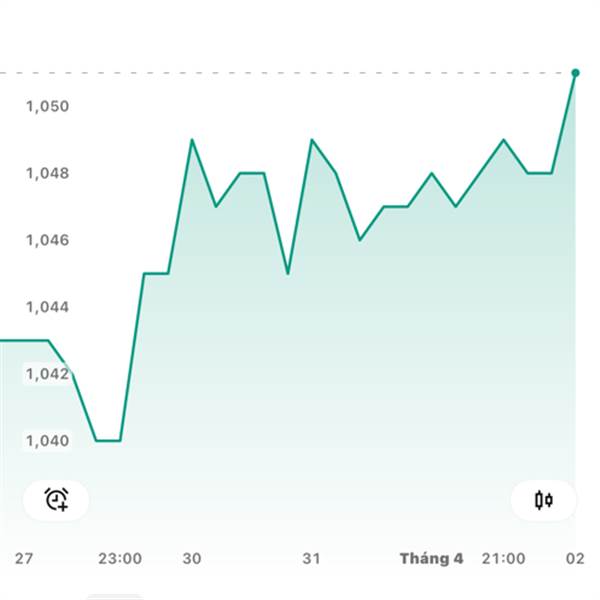Viewport: 600px width, 600px height.
Task: Switch to candlestick chart view
Action: [543, 499]
